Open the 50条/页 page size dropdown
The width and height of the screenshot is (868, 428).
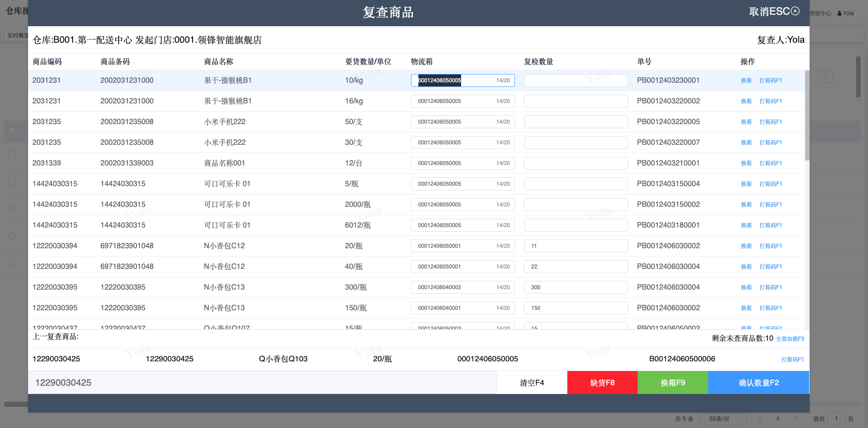point(723,419)
